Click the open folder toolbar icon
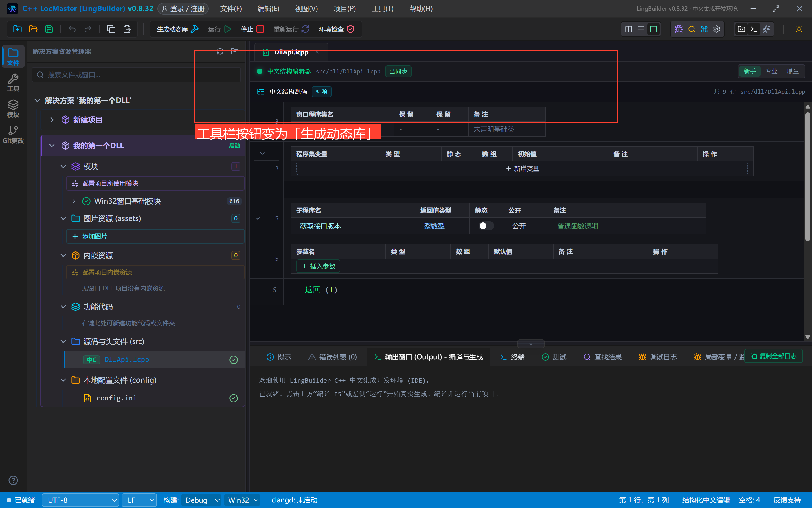Viewport: 812px width, 508px height. coord(33,29)
